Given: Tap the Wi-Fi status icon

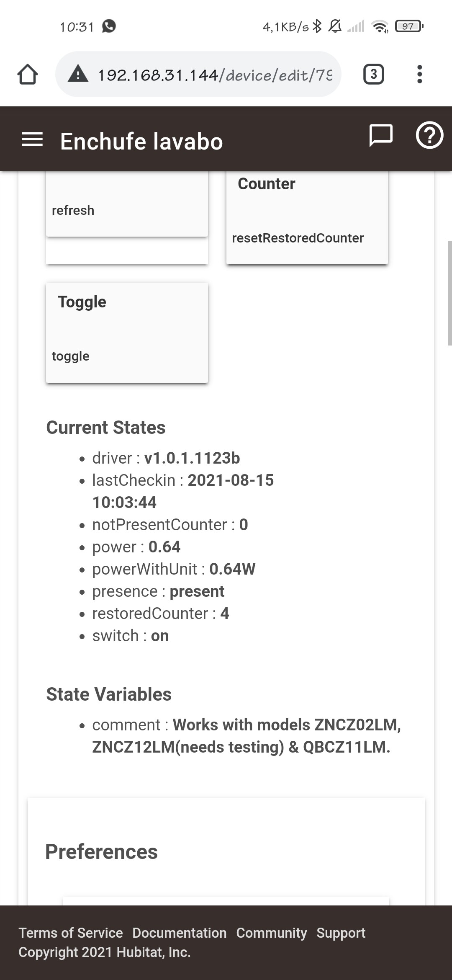Looking at the screenshot, I should coord(380,26).
